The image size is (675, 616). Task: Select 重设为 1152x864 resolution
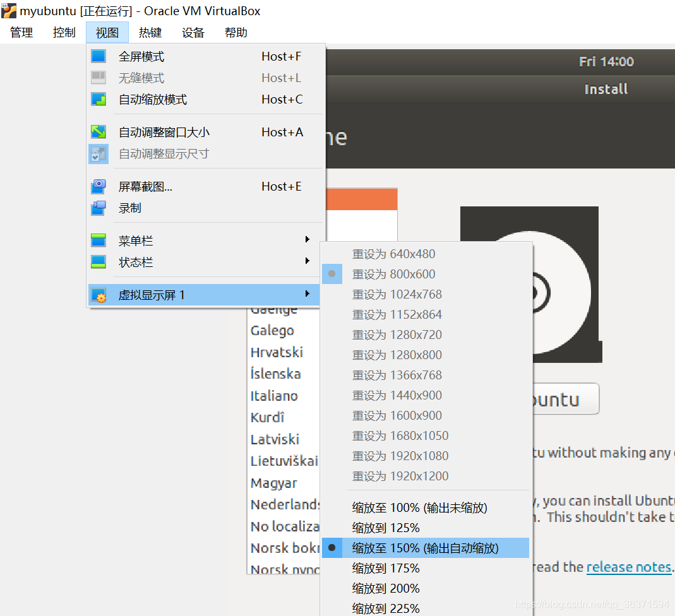(x=426, y=314)
